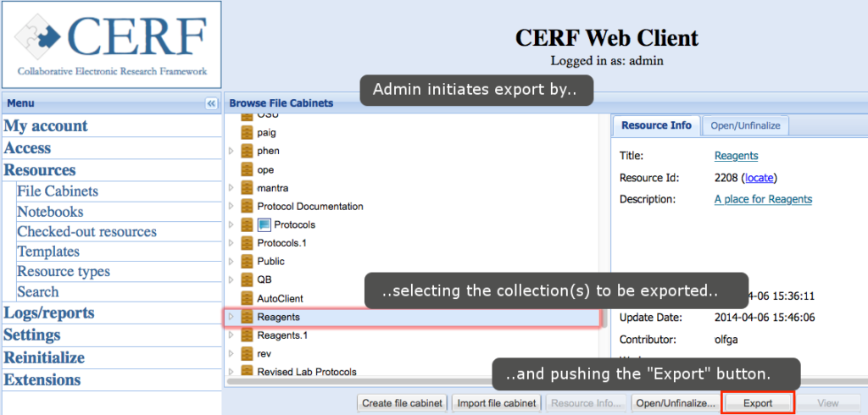Open the Access menu section
The width and height of the screenshot is (868, 415).
[27, 147]
